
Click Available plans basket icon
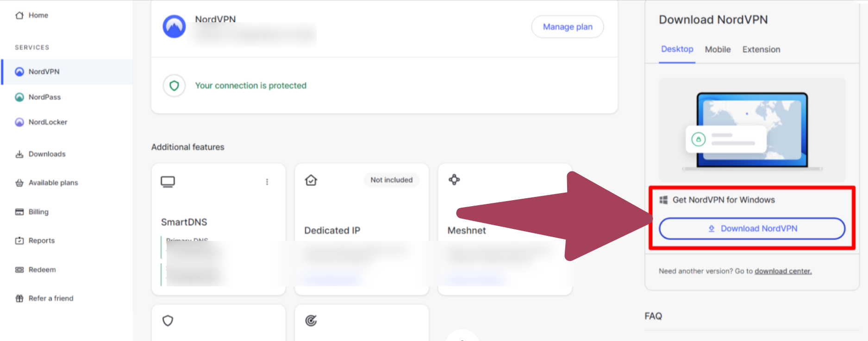coord(19,183)
